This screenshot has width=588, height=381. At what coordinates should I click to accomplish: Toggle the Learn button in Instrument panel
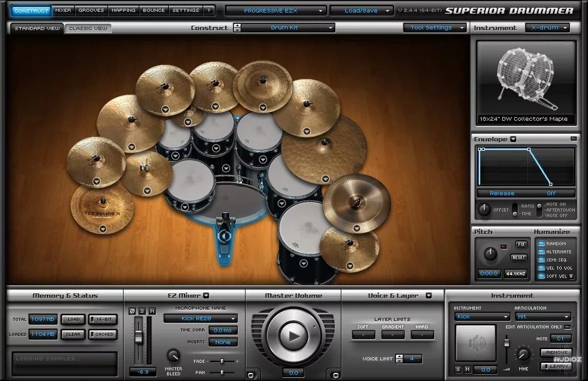pyautogui.click(x=556, y=366)
